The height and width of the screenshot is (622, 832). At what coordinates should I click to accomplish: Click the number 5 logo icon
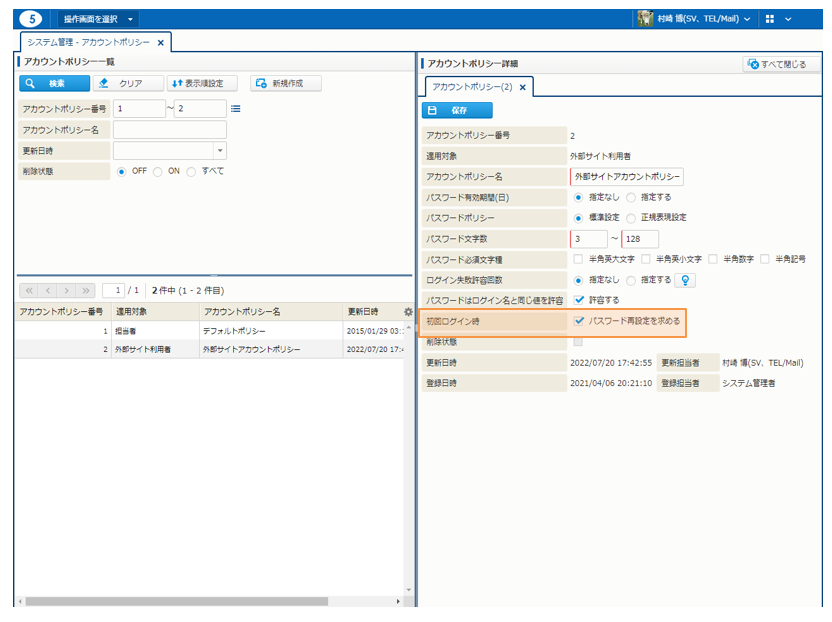pyautogui.click(x=31, y=19)
